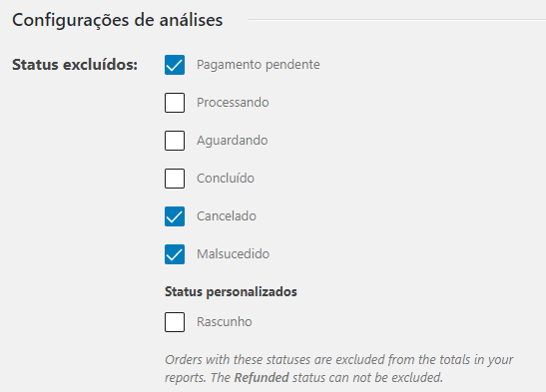Click the Status excluídos field label
Image resolution: width=546 pixels, height=392 pixels.
(x=75, y=65)
